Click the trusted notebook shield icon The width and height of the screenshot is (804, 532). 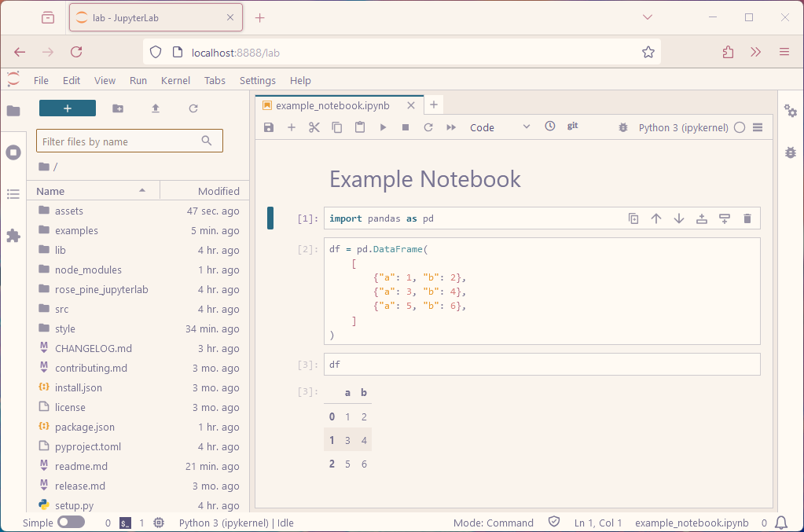click(554, 522)
